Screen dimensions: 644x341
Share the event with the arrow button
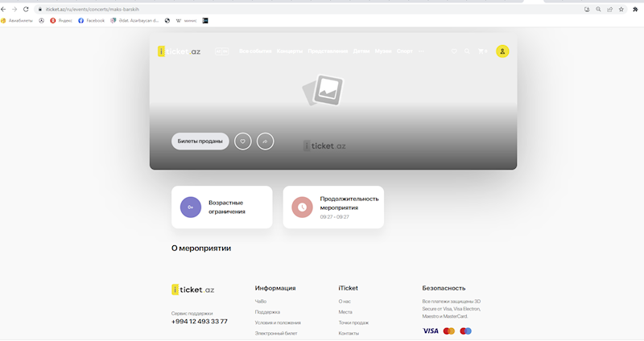[x=266, y=142]
